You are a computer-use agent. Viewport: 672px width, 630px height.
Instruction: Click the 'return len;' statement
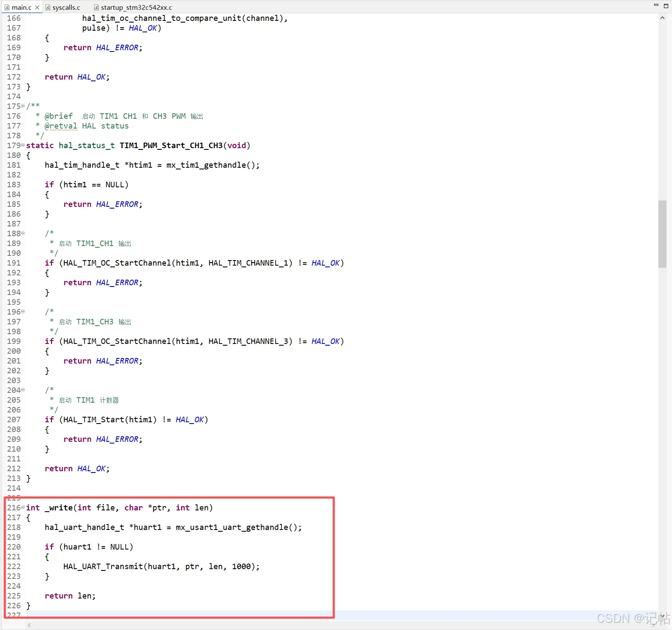coord(70,596)
